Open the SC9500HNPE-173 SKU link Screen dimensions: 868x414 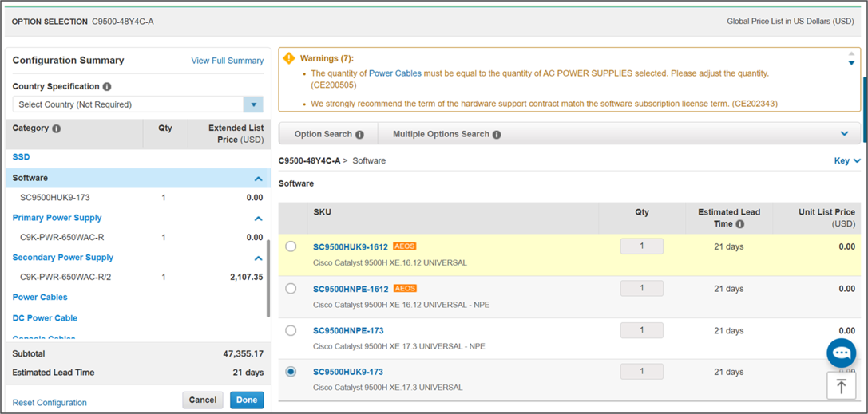(348, 330)
